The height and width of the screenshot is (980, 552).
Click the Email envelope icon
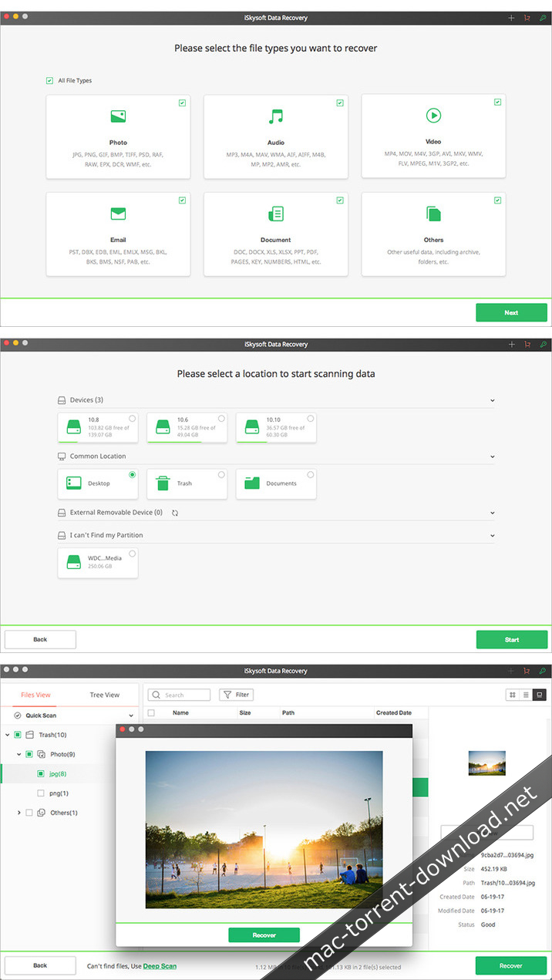pyautogui.click(x=118, y=214)
